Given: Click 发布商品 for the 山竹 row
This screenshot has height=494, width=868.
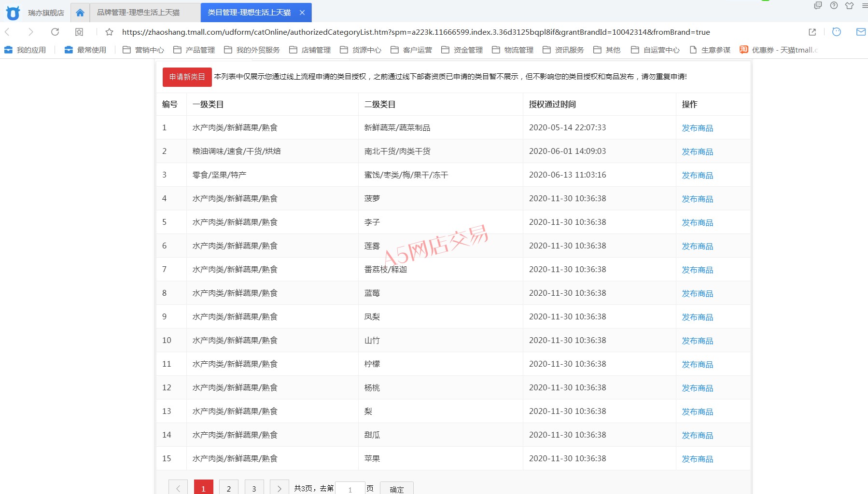Looking at the screenshot, I should click(697, 341).
